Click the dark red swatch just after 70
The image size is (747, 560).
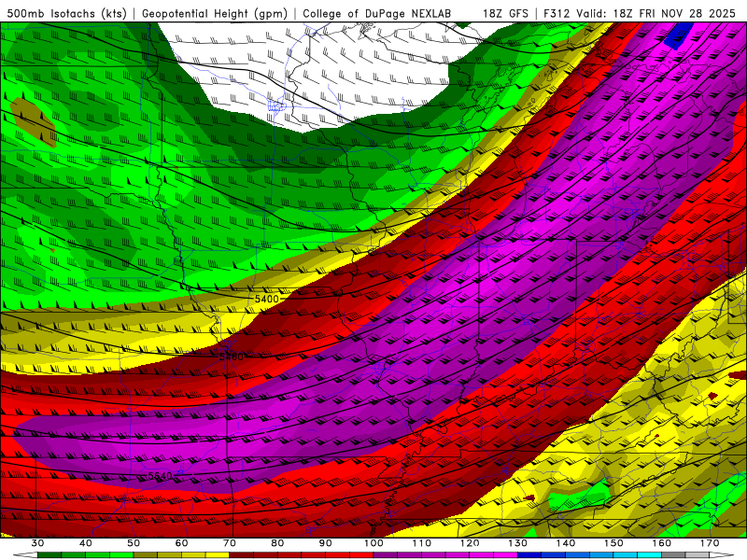[242, 555]
